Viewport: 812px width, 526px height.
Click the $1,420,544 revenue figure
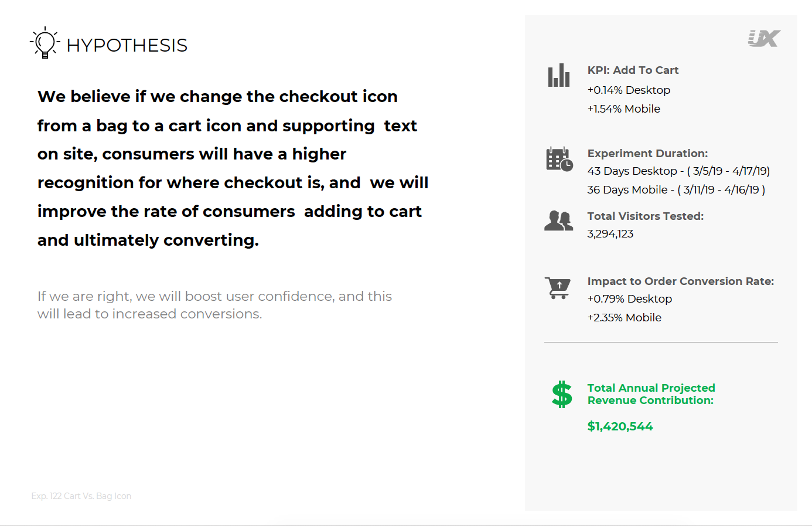pos(620,426)
